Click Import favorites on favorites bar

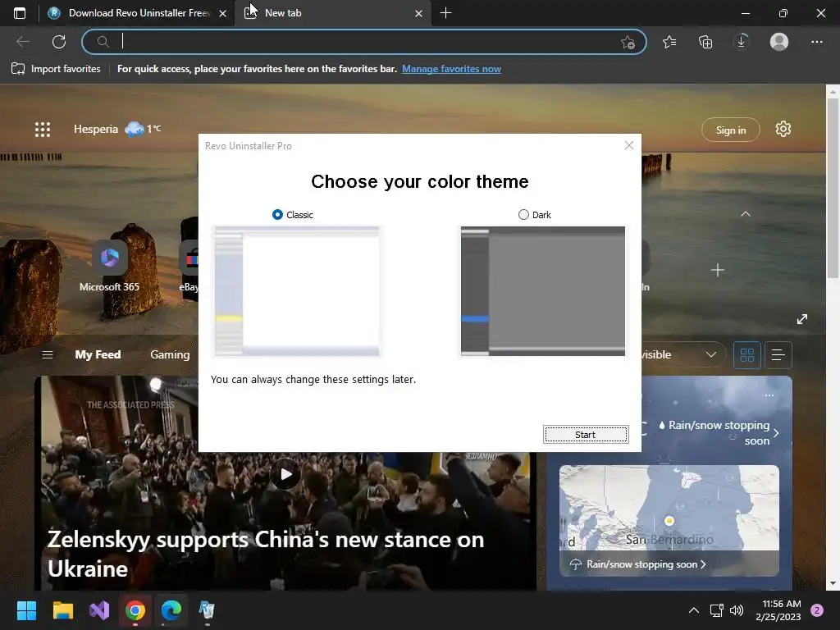(x=56, y=69)
